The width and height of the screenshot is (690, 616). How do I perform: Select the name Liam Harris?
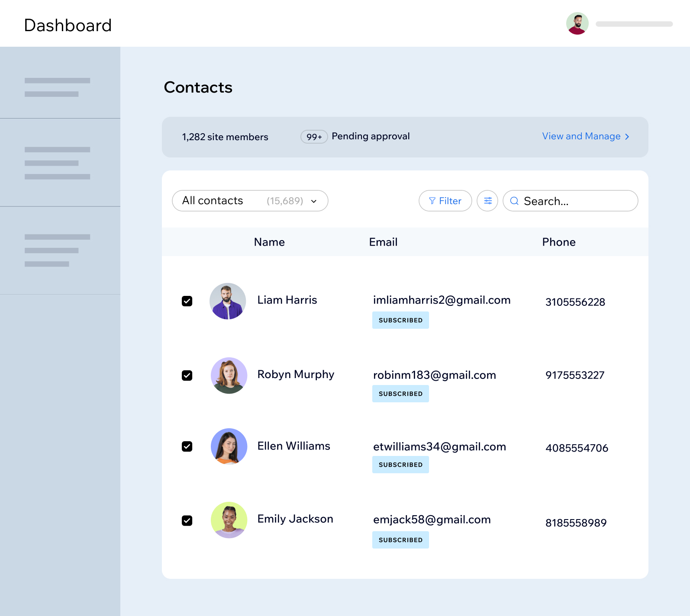click(x=287, y=300)
